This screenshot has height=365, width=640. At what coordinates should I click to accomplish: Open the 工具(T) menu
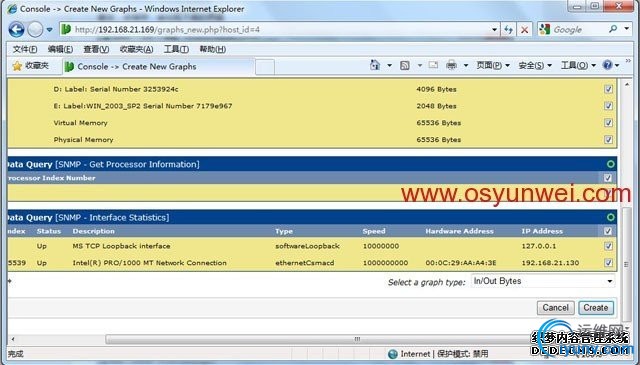click(176, 49)
